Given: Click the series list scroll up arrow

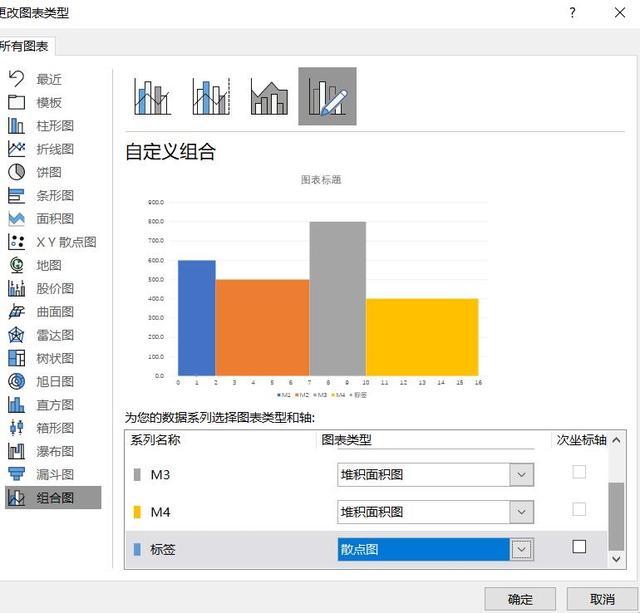Looking at the screenshot, I should tap(616, 440).
